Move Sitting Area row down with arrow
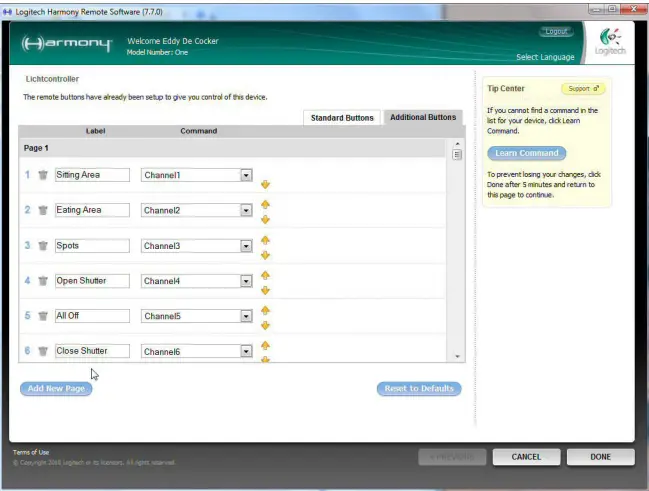The image size is (649, 491). tap(265, 184)
